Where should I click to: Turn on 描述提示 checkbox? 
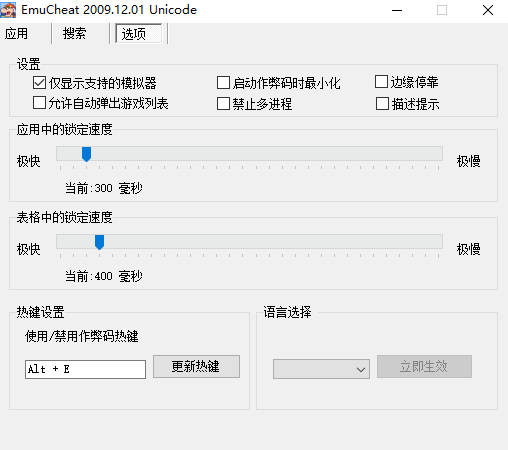(382, 103)
